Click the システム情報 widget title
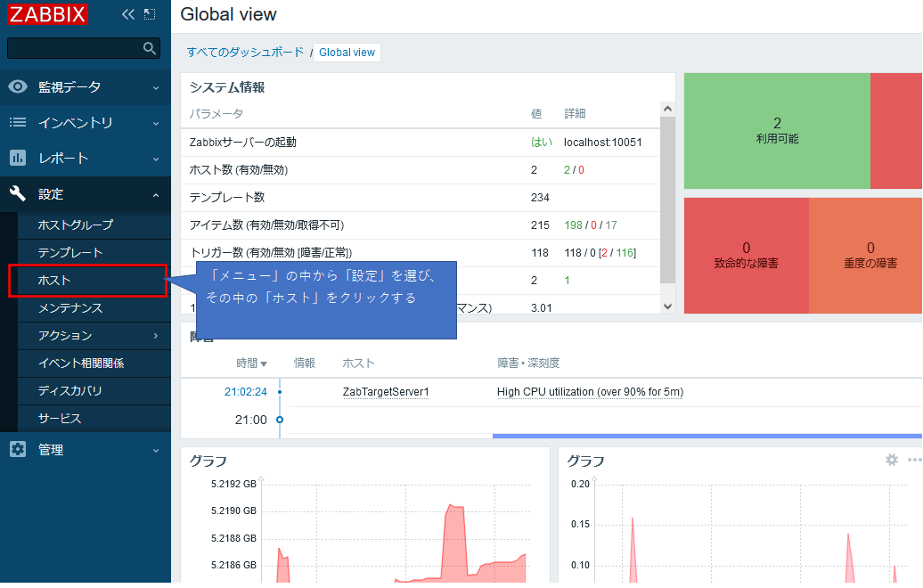The height and width of the screenshot is (588, 923). click(x=227, y=87)
